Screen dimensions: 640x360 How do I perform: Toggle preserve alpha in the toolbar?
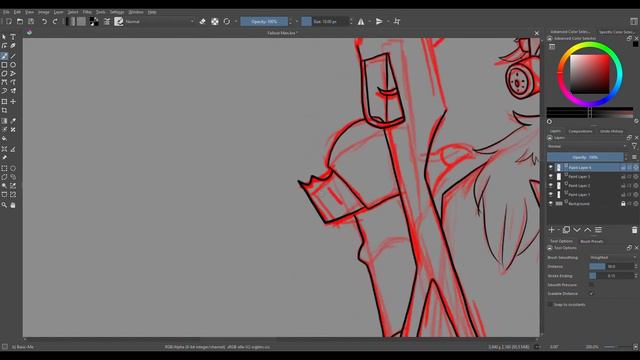[215, 21]
